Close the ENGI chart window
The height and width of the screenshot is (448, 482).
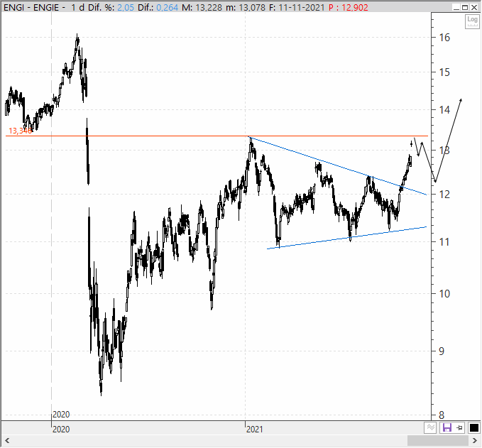pos(474,7)
